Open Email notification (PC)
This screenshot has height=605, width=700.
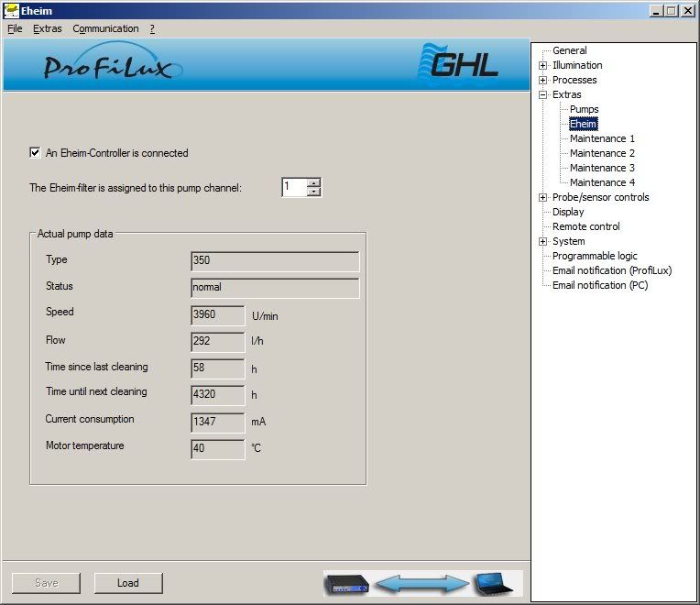tap(600, 285)
